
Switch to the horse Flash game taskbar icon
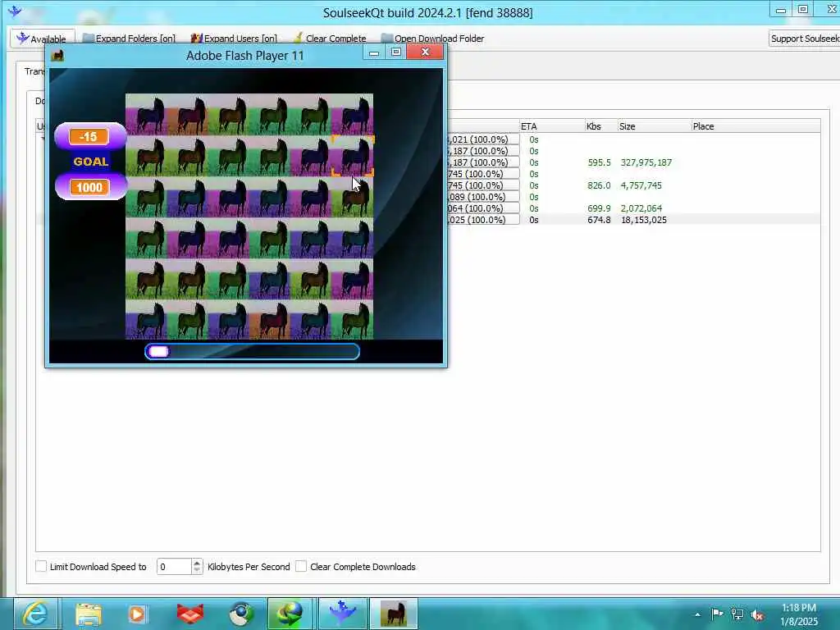coord(393,614)
